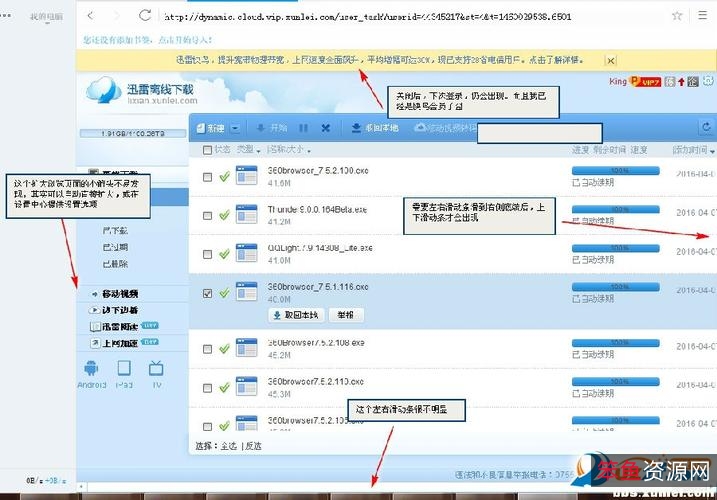Image resolution: width=717 pixels, height=500 pixels.
Task: Open the 添加时间 sort dropdown
Action: 693,150
